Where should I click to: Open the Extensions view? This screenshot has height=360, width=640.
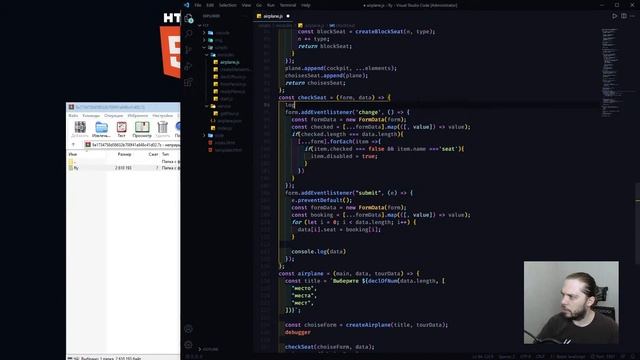[189, 82]
